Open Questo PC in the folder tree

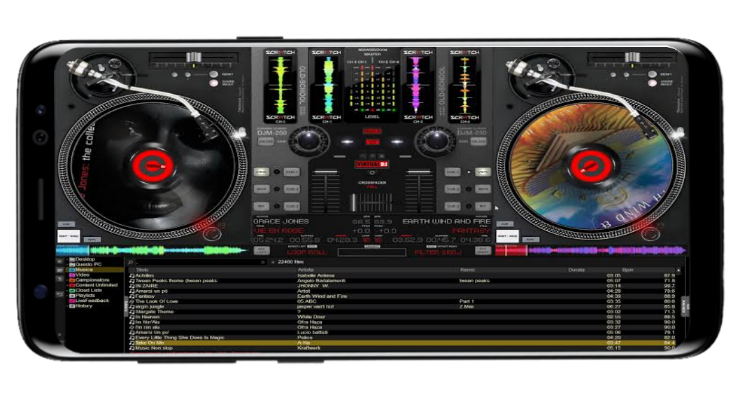tap(85, 264)
